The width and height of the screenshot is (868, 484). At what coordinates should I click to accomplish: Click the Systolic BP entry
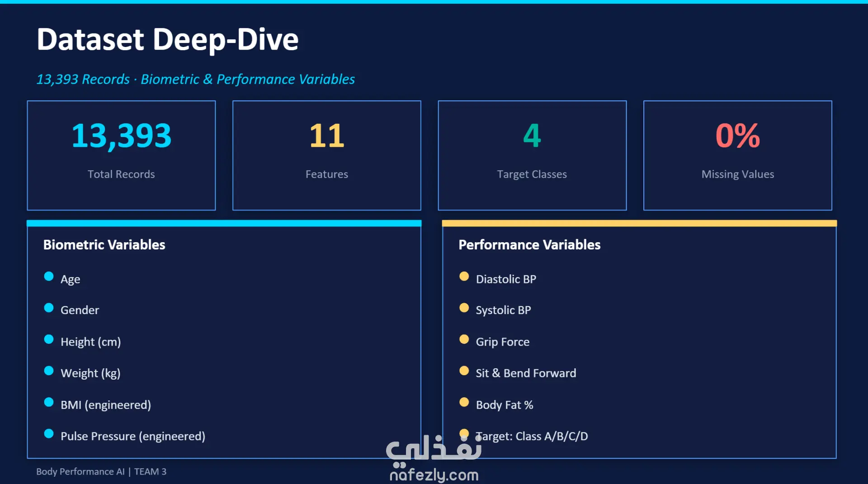(x=503, y=310)
